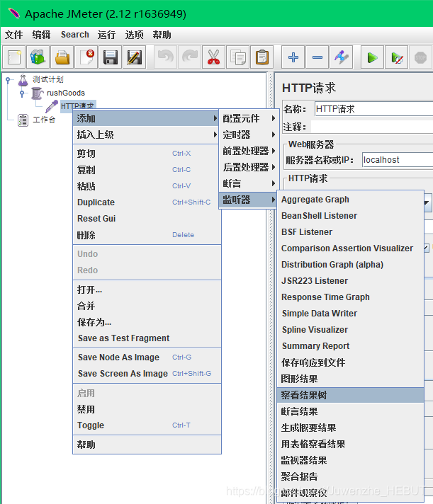Click the Paste clipboard icon
This screenshot has width=433, height=504.
(x=262, y=57)
